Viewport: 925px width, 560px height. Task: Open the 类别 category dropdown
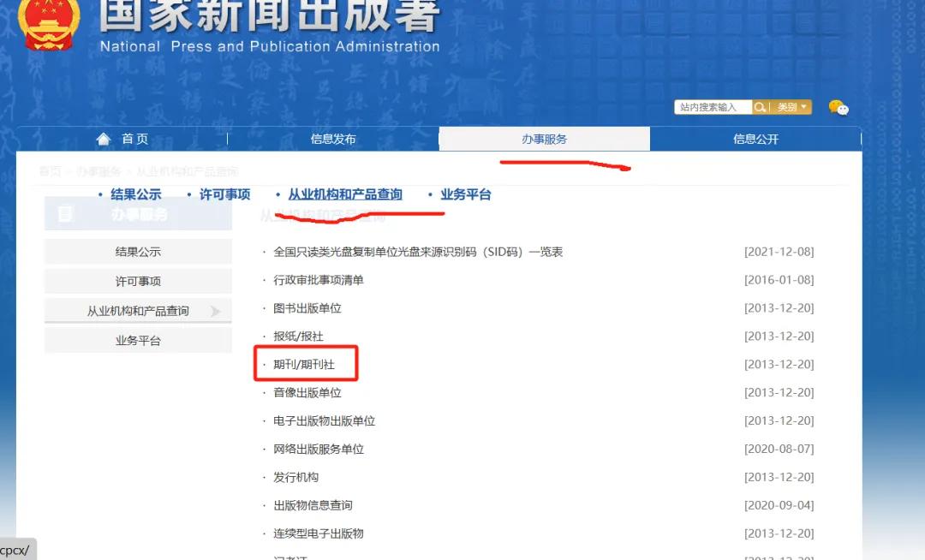click(x=791, y=107)
